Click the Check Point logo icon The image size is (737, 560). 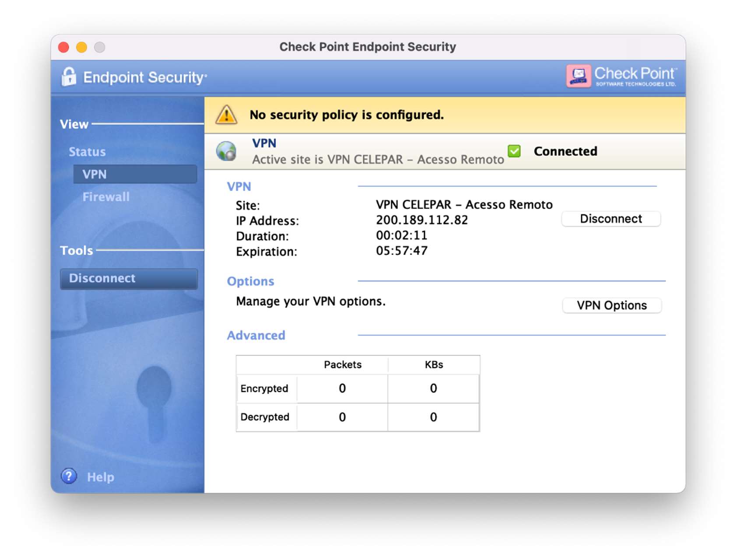(578, 76)
